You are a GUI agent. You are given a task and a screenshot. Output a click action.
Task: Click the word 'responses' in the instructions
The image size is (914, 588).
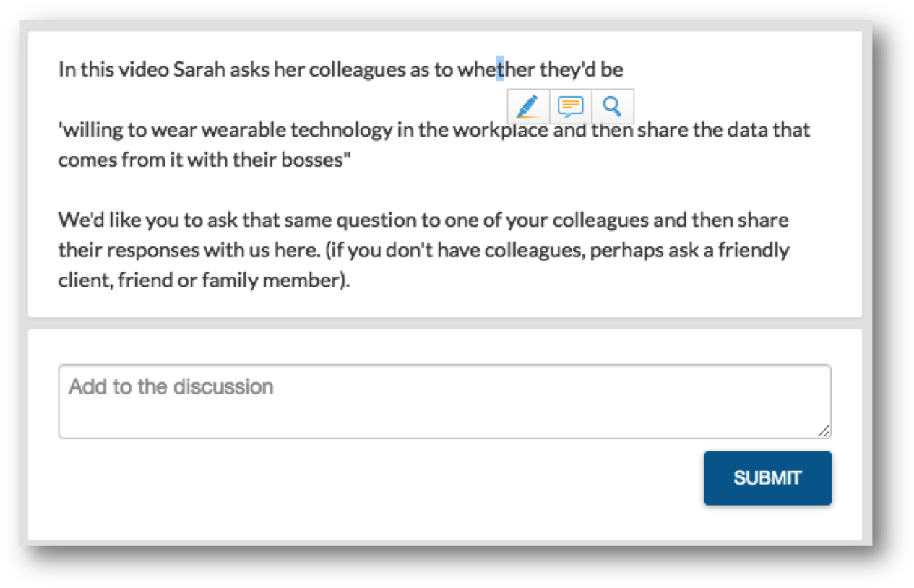click(131, 251)
